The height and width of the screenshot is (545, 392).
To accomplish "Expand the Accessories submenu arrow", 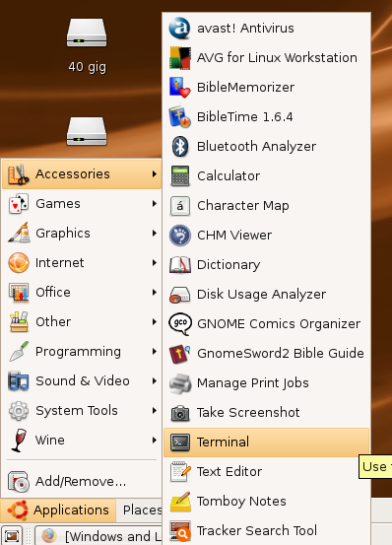I will pos(155,173).
